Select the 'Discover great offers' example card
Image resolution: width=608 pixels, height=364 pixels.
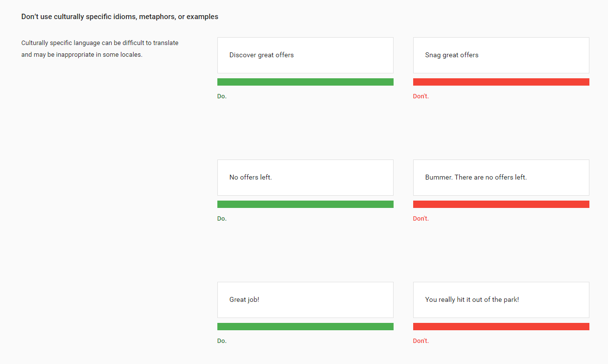[305, 55]
